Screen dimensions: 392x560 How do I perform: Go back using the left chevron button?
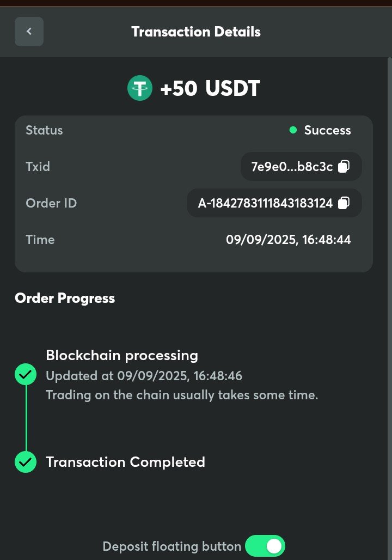(29, 32)
